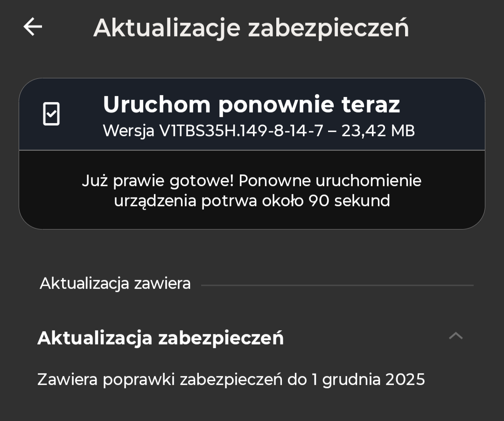Tap the "urządzenia potrwa około" text line
This screenshot has width=504, height=421.
point(209,201)
